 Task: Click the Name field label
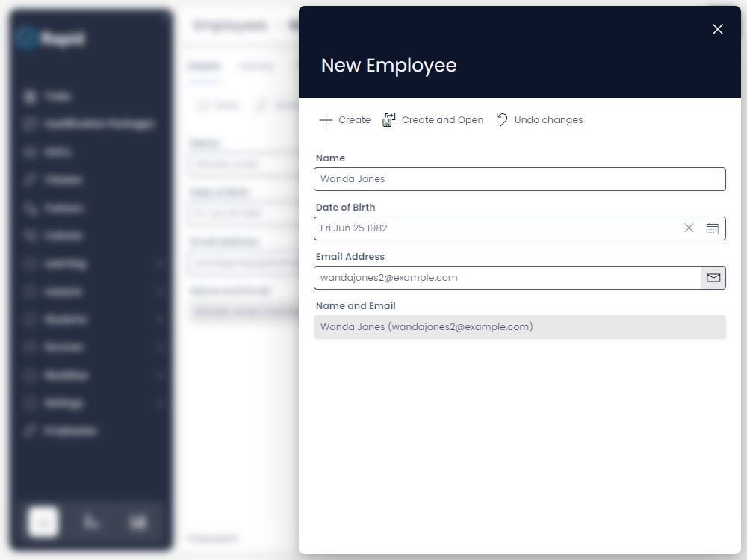pos(330,158)
